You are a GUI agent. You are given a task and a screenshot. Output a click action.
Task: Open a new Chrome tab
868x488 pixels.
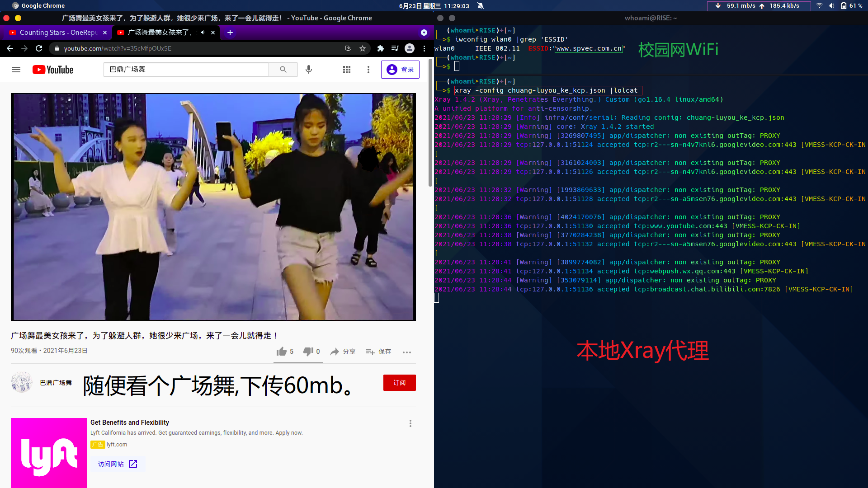pyautogui.click(x=230, y=33)
